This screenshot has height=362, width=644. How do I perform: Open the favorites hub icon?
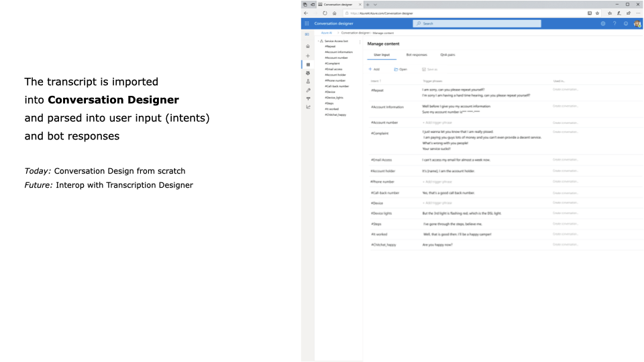[610, 13]
